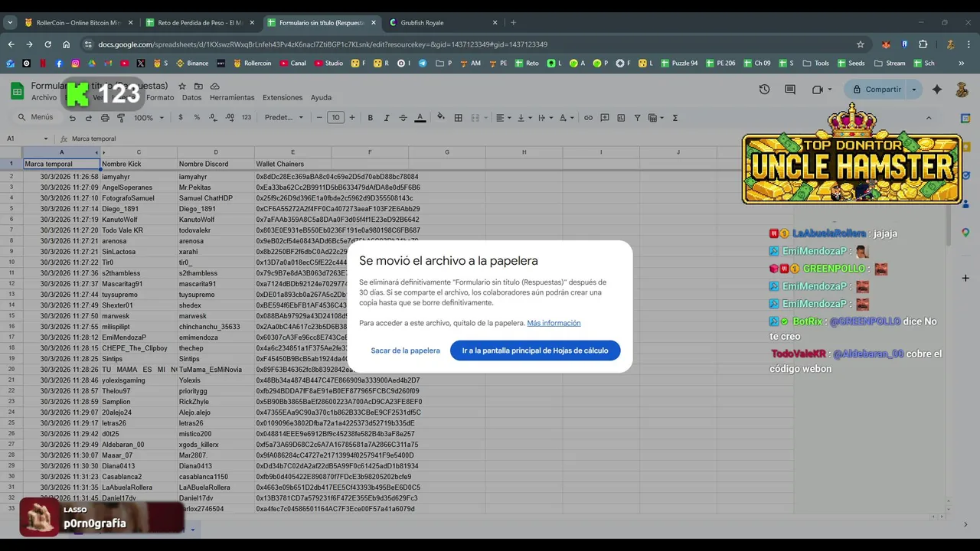The width and height of the screenshot is (980, 551).
Task: Open the horizontal align dropdown
Action: (x=503, y=118)
